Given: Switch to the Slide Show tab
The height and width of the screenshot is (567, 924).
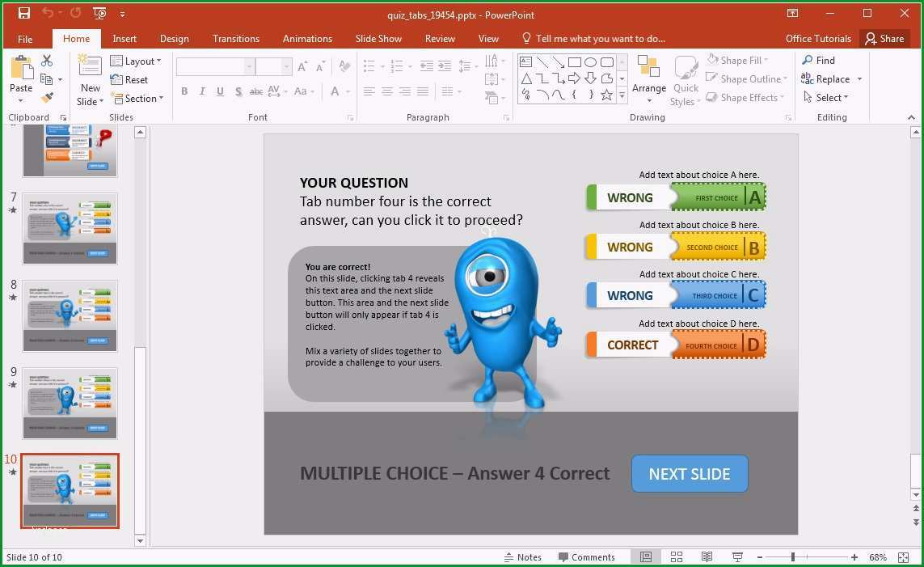Looking at the screenshot, I should (x=378, y=39).
